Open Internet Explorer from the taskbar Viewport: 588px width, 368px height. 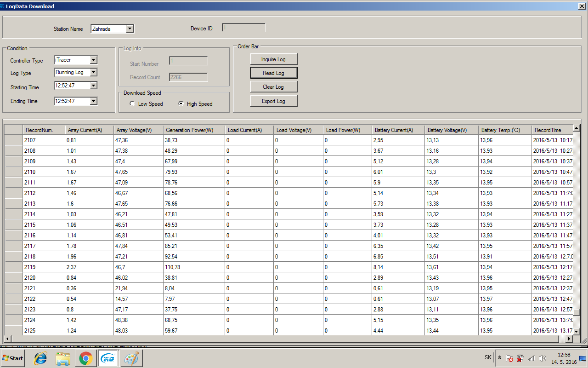40,358
